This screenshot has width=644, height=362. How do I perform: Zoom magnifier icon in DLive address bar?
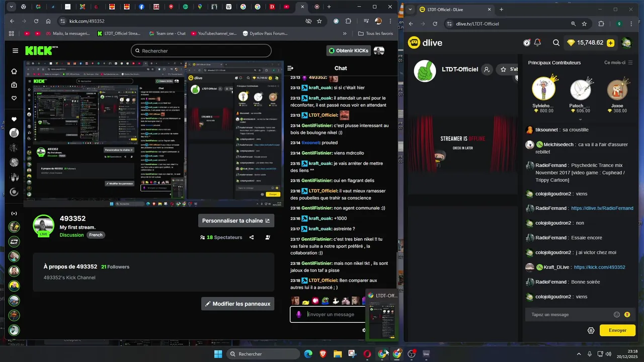coord(573,24)
